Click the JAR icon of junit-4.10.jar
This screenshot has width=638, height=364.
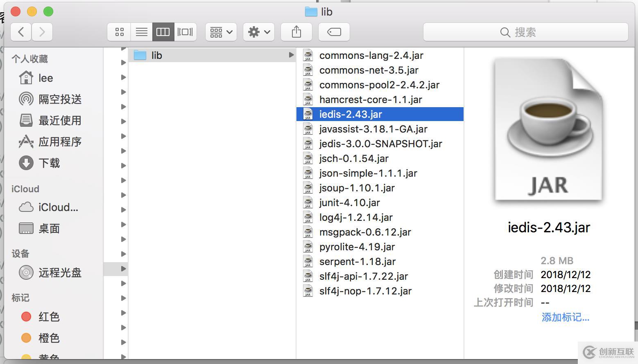coord(308,202)
